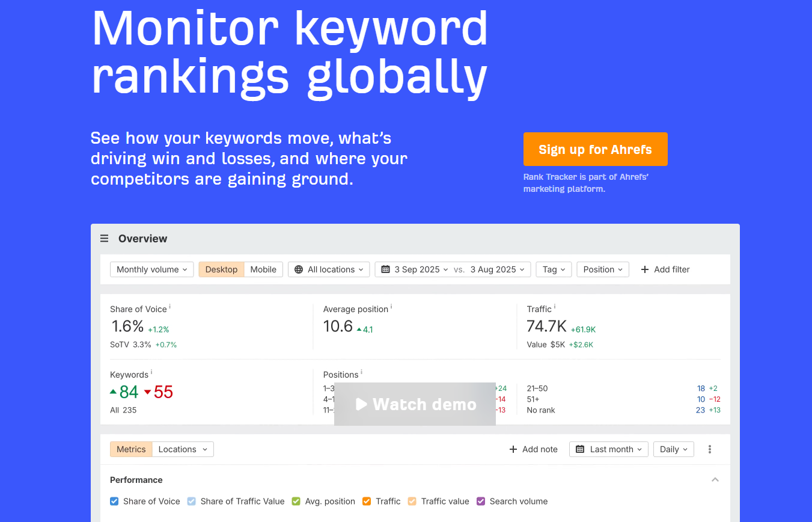812x522 pixels.
Task: Uncheck the Share of Voice checkbox
Action: point(114,501)
